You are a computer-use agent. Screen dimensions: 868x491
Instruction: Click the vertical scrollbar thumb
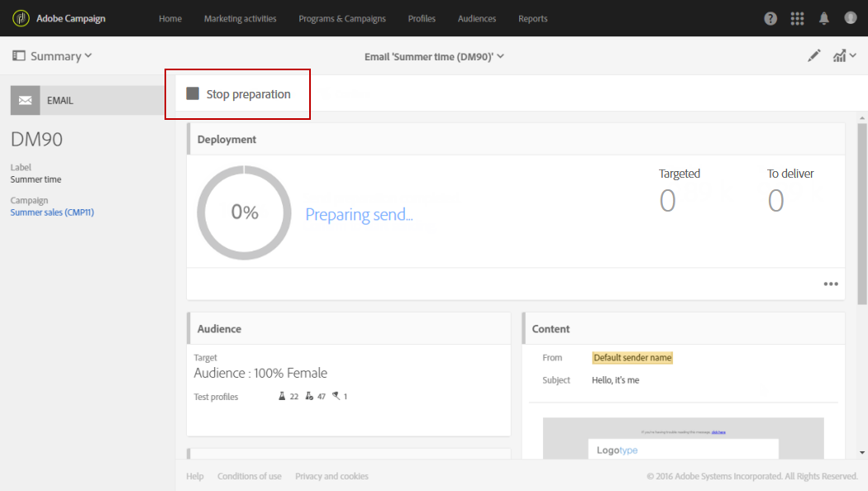coord(862,213)
